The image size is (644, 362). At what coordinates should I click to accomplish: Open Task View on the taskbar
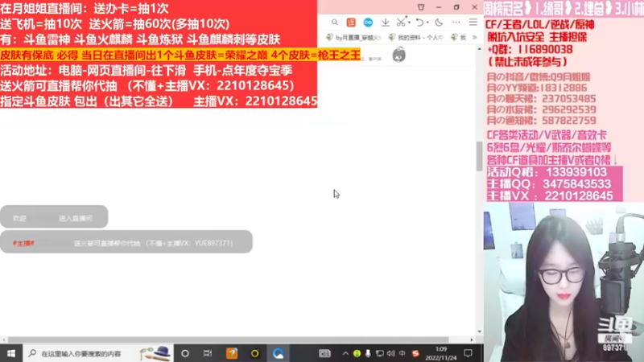[208, 353]
